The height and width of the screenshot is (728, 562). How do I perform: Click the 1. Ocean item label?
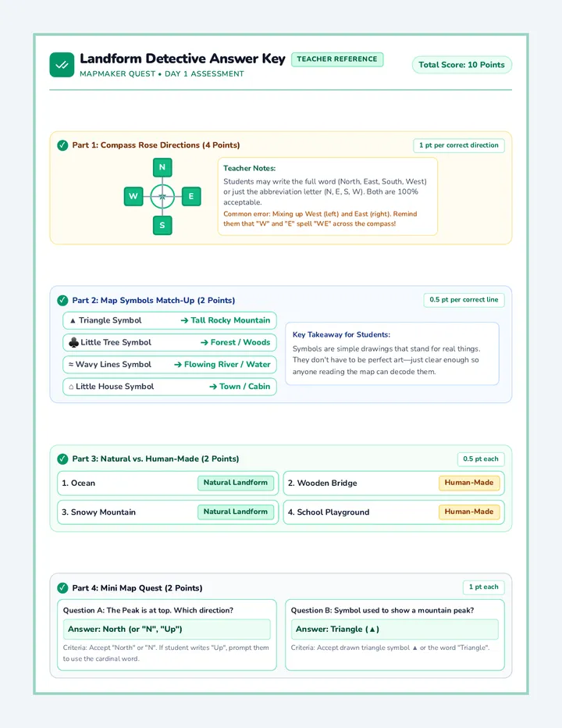(x=78, y=484)
